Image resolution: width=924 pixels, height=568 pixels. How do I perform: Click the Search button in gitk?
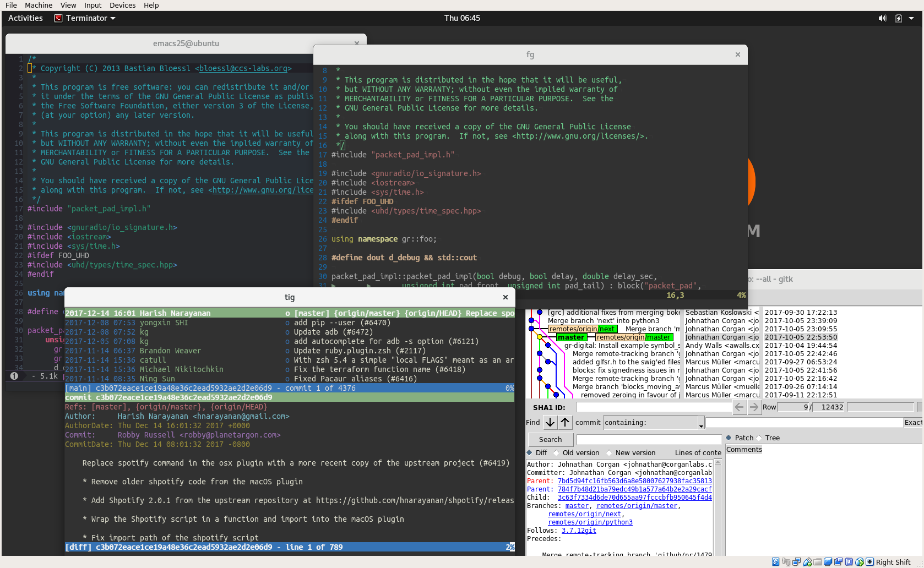[551, 439]
